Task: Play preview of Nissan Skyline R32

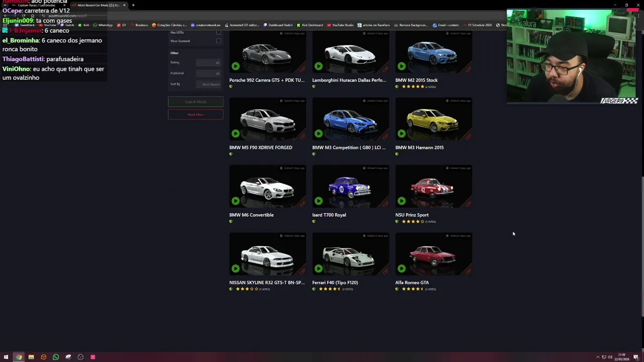Action: (x=235, y=268)
